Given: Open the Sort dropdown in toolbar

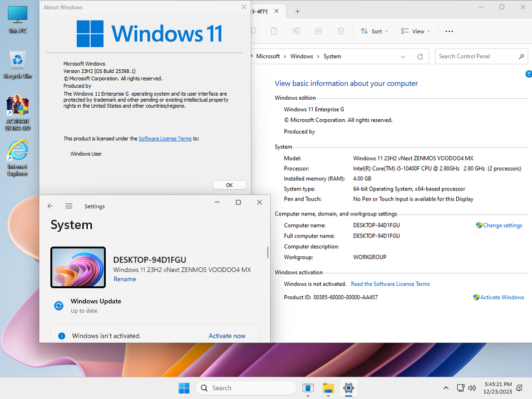Looking at the screenshot, I should pos(374,31).
